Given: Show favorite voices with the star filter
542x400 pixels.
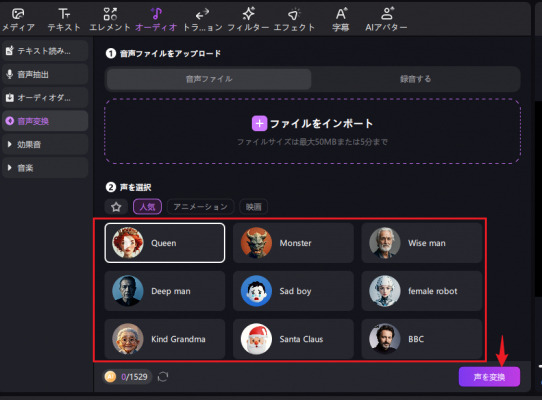Looking at the screenshot, I should 116,207.
